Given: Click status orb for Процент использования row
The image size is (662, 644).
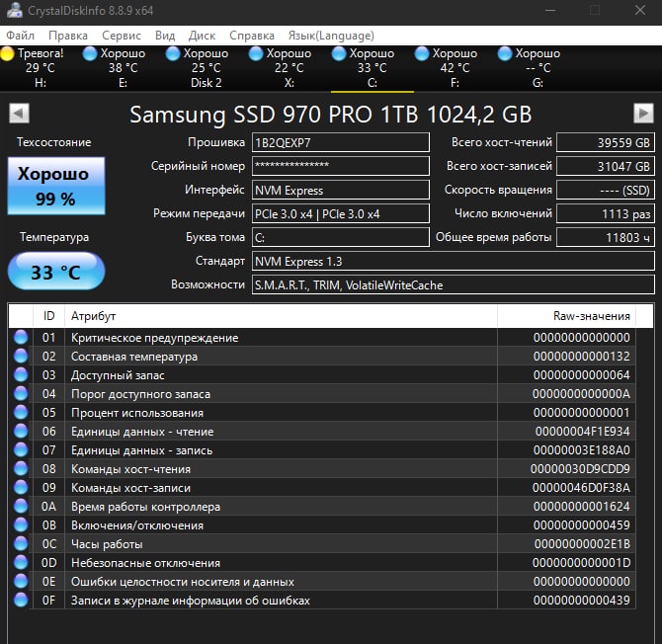Looking at the screenshot, I should coord(21,412).
